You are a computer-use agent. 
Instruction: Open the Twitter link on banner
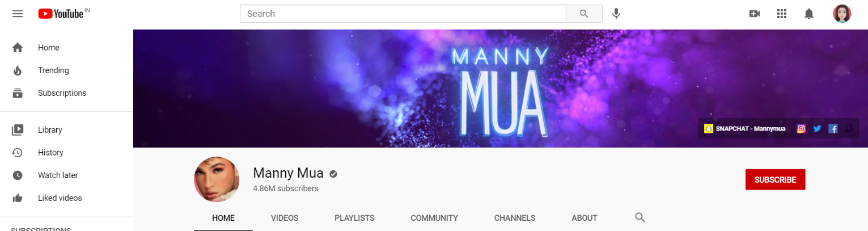tap(817, 129)
